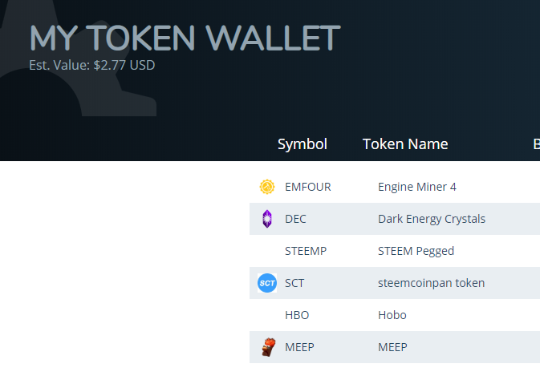Select the MEEP symbol text

(299, 347)
